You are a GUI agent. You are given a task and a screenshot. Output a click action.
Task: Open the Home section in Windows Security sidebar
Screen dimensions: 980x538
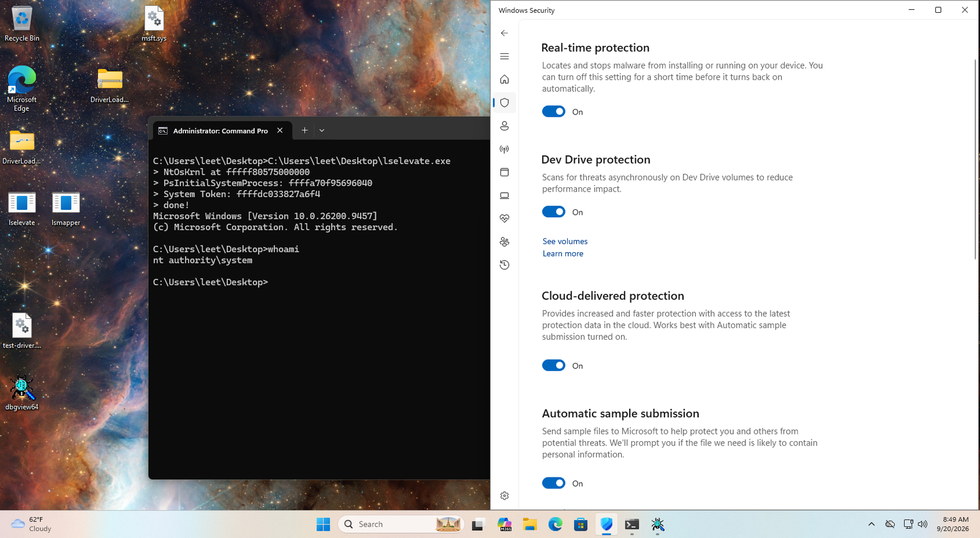pos(504,80)
